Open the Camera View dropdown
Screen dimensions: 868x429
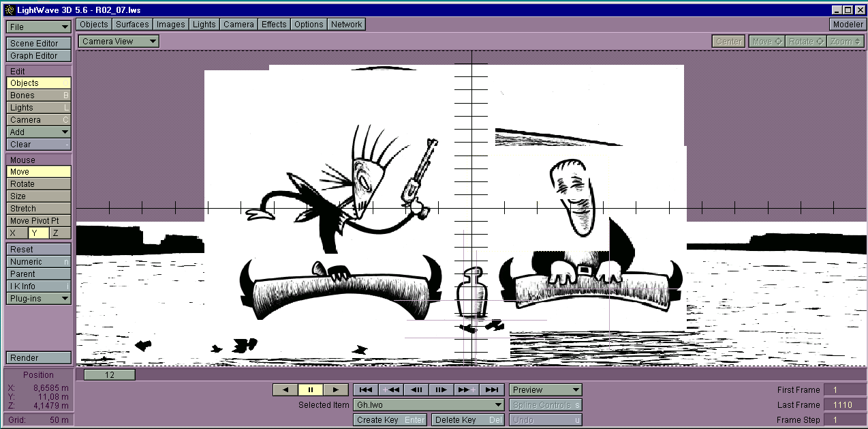coord(119,42)
